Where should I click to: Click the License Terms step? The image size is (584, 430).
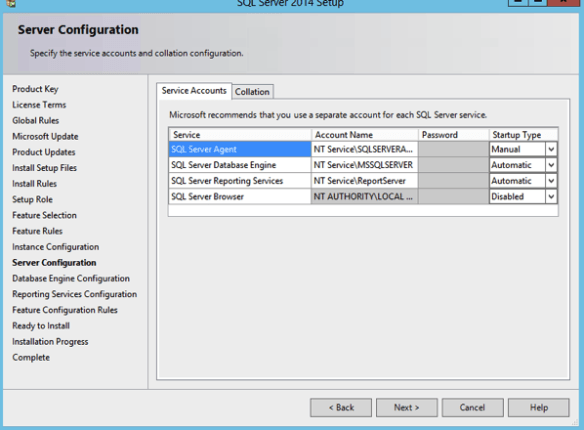[39, 105]
